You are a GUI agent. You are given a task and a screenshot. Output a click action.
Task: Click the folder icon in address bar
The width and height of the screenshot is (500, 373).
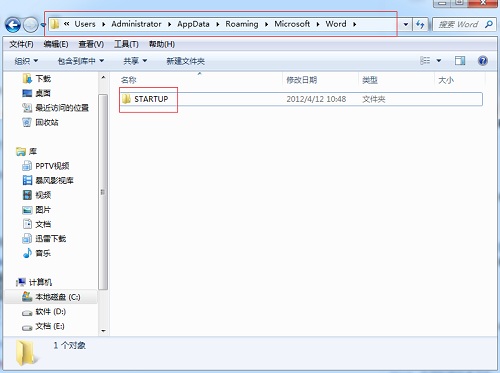click(x=55, y=24)
